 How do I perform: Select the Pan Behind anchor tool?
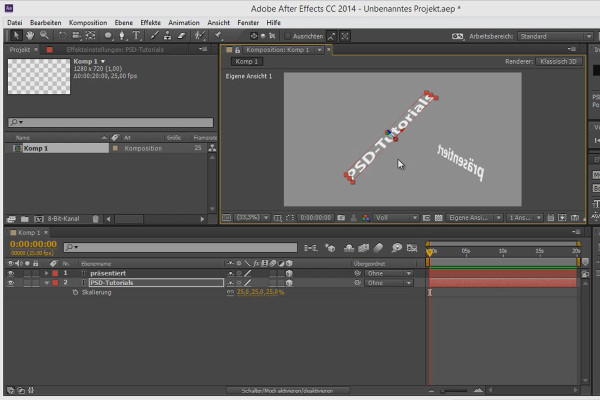point(91,36)
